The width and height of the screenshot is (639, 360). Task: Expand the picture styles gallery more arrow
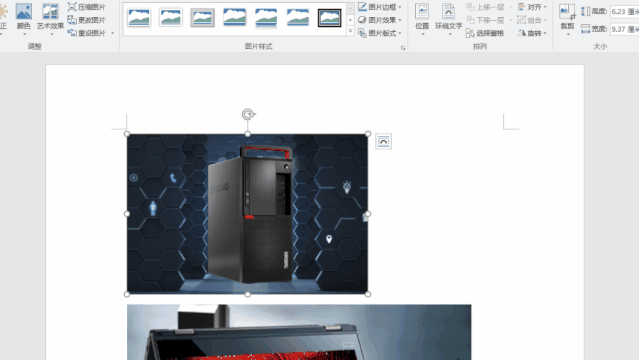click(x=350, y=31)
